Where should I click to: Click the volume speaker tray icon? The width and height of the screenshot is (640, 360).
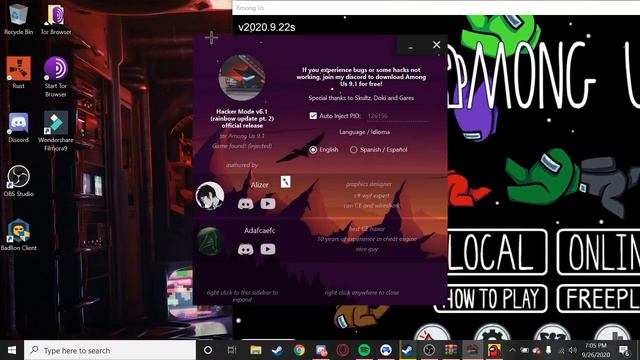pyautogui.click(x=573, y=350)
